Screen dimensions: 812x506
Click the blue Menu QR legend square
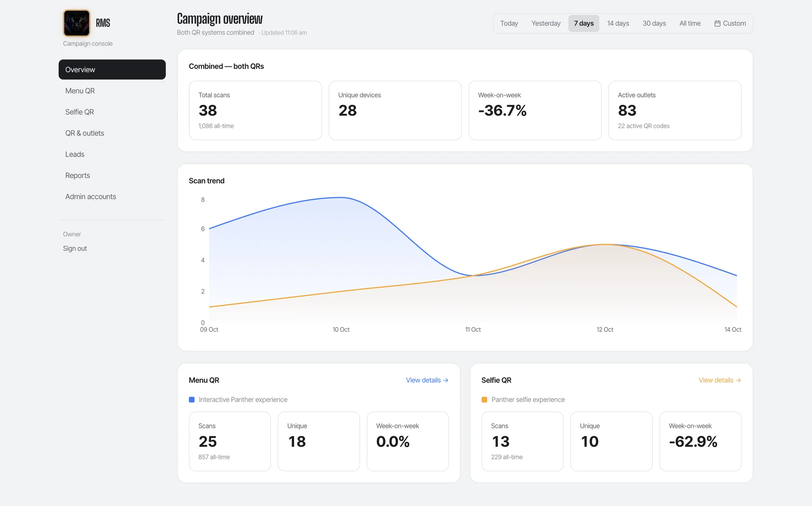coord(192,400)
